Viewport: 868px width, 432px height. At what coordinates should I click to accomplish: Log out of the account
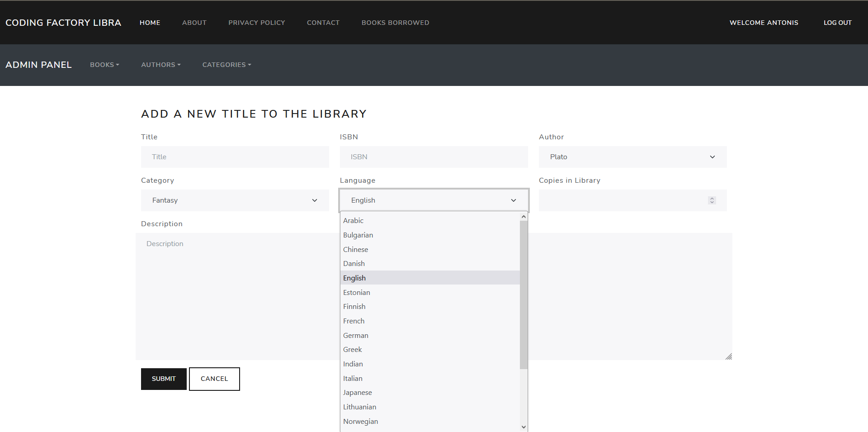[x=837, y=23]
